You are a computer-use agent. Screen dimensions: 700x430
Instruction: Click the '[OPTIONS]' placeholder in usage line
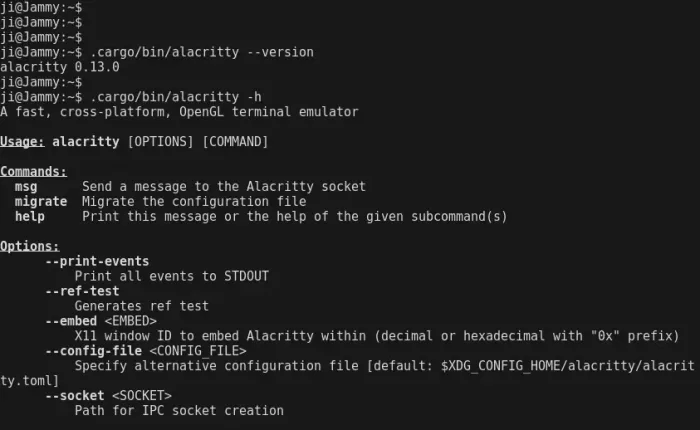(161, 142)
